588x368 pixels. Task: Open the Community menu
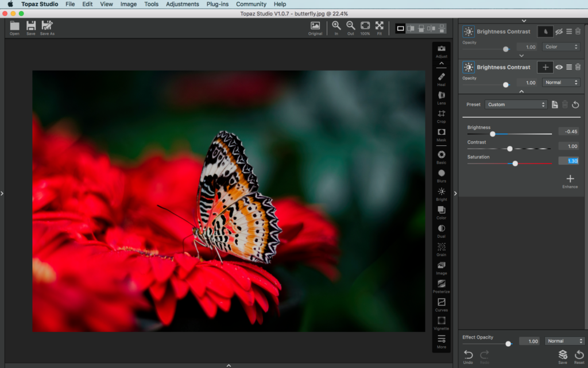[251, 4]
